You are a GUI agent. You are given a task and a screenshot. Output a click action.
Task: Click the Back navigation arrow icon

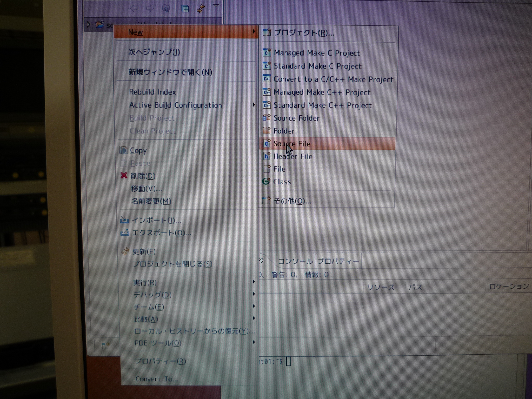click(134, 9)
